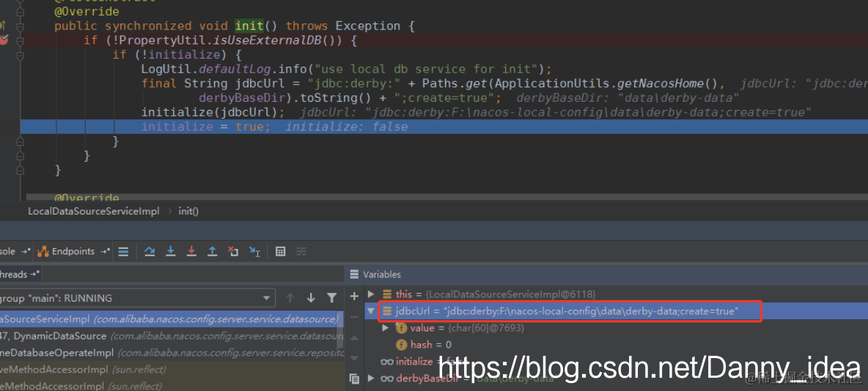
Task: Select next frame with down arrow
Action: (311, 298)
